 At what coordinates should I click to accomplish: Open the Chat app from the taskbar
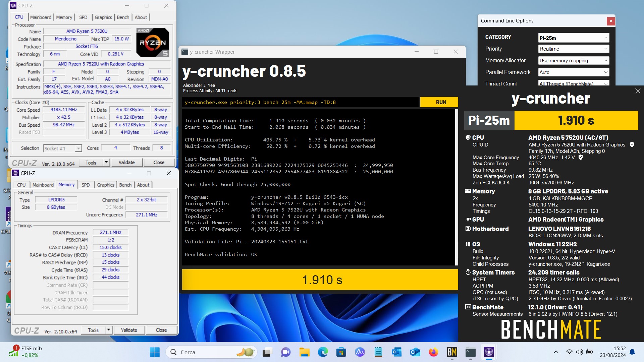pyautogui.click(x=286, y=352)
